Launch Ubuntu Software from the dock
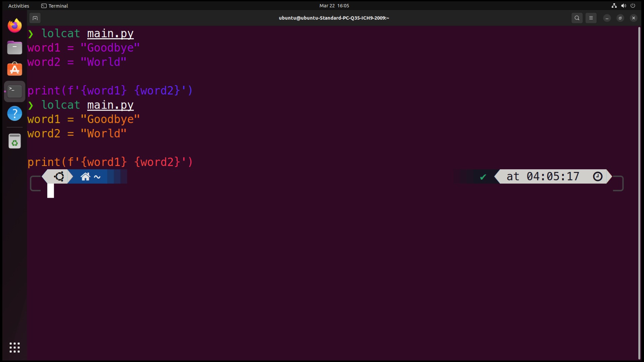644x362 pixels. tap(14, 69)
